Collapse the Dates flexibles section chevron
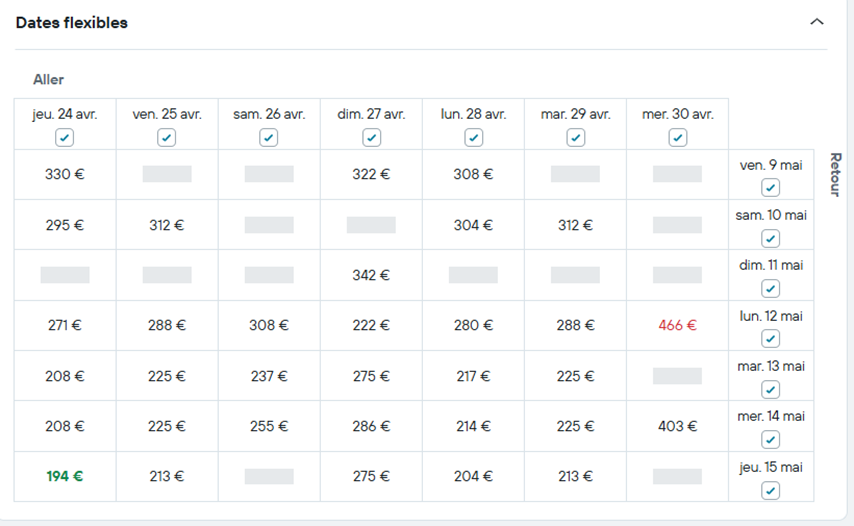Image resolution: width=854 pixels, height=526 pixels. pyautogui.click(x=817, y=22)
